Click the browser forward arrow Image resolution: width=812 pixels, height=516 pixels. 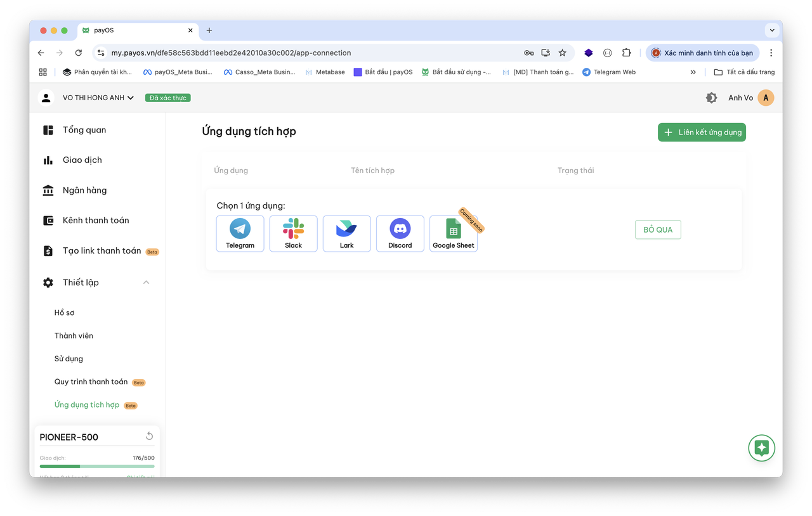coord(60,53)
